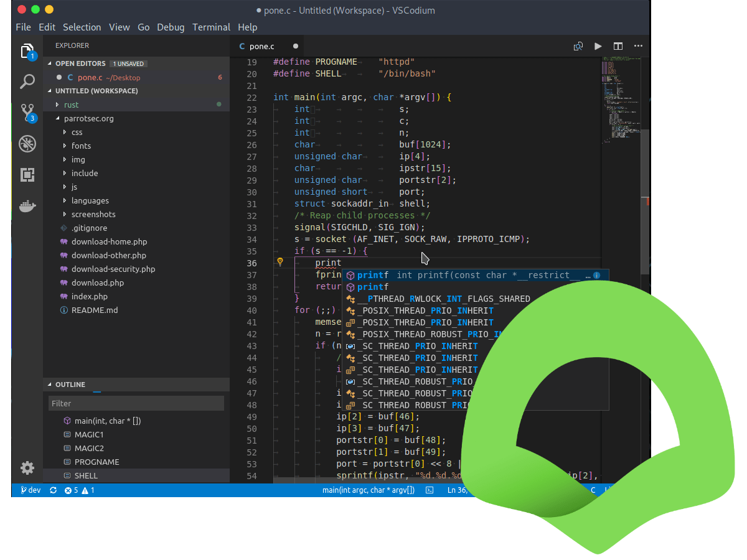This screenshot has width=747, height=560.
Task: Click the code minimap preview
Action: coord(619,100)
